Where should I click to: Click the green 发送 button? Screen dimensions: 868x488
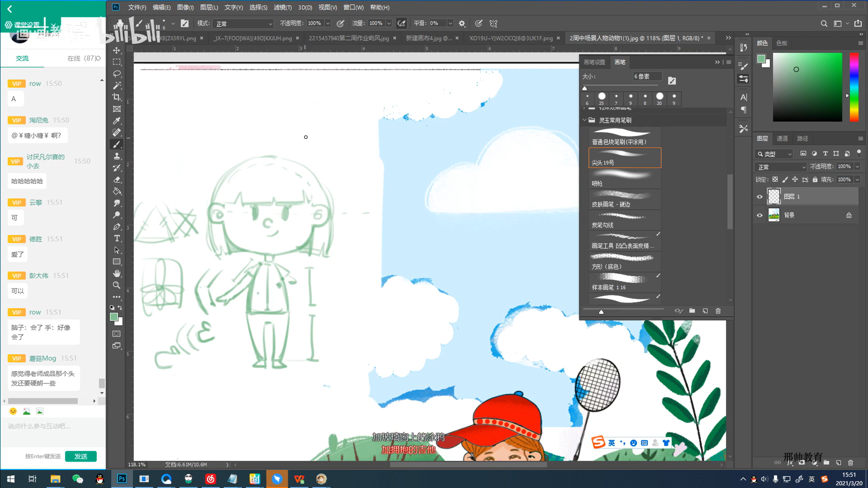81,456
